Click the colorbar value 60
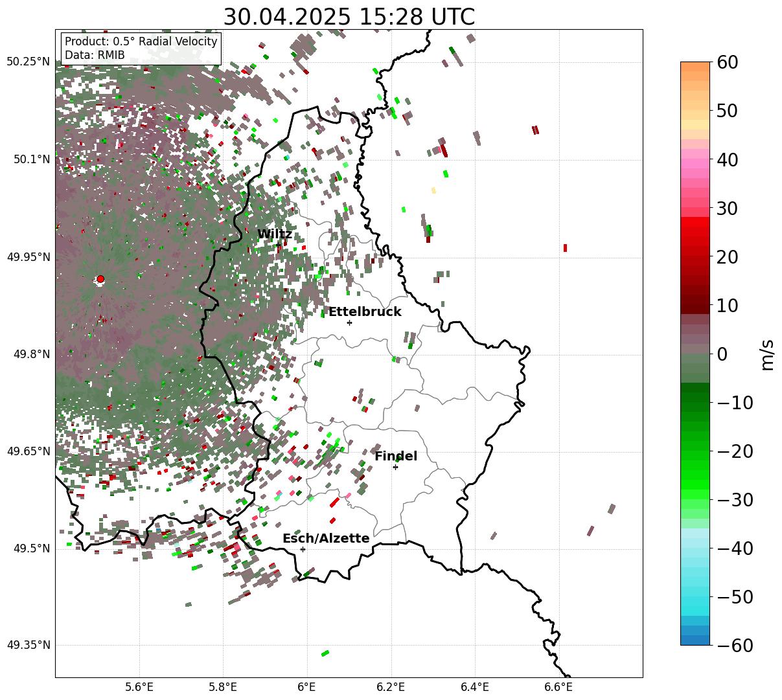This screenshot has width=782, height=700. pyautogui.click(x=728, y=62)
